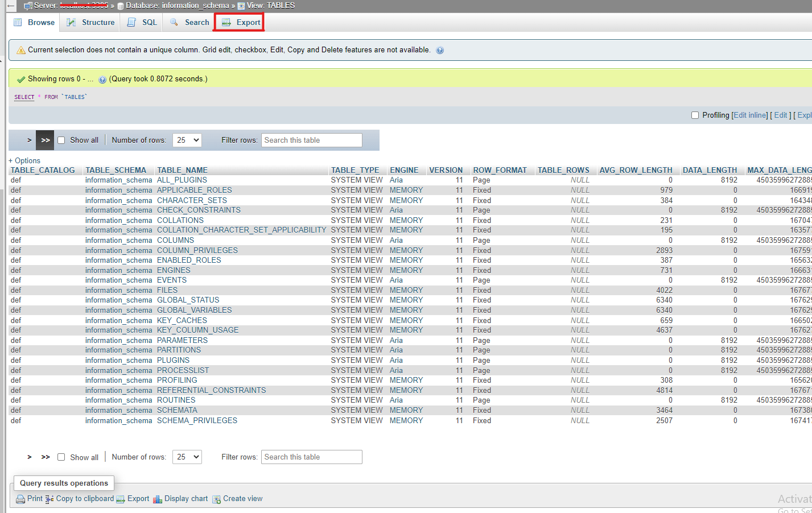Screen dimensions: 812x513
Task: Click the SQL tab icon
Action: point(132,22)
